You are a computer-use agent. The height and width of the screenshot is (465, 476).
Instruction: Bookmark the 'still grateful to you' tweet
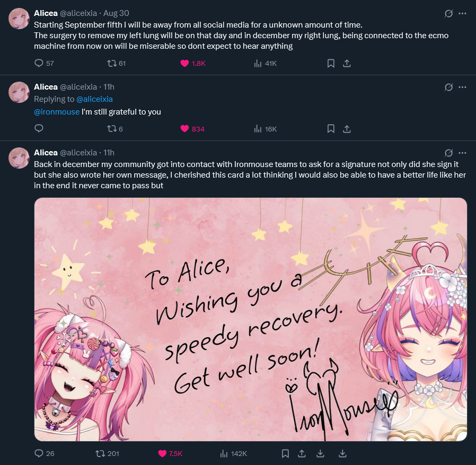[331, 129]
